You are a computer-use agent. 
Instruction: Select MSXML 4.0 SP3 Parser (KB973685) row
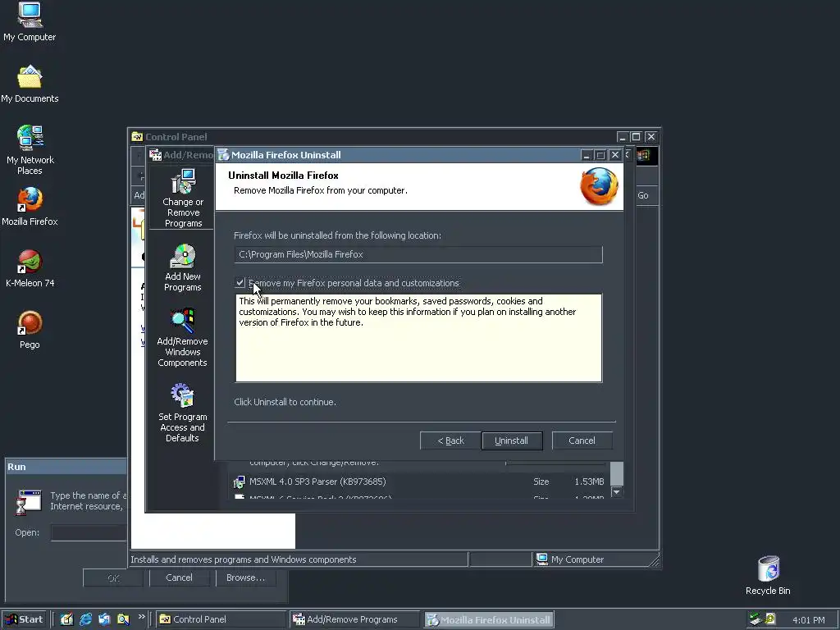(x=421, y=482)
